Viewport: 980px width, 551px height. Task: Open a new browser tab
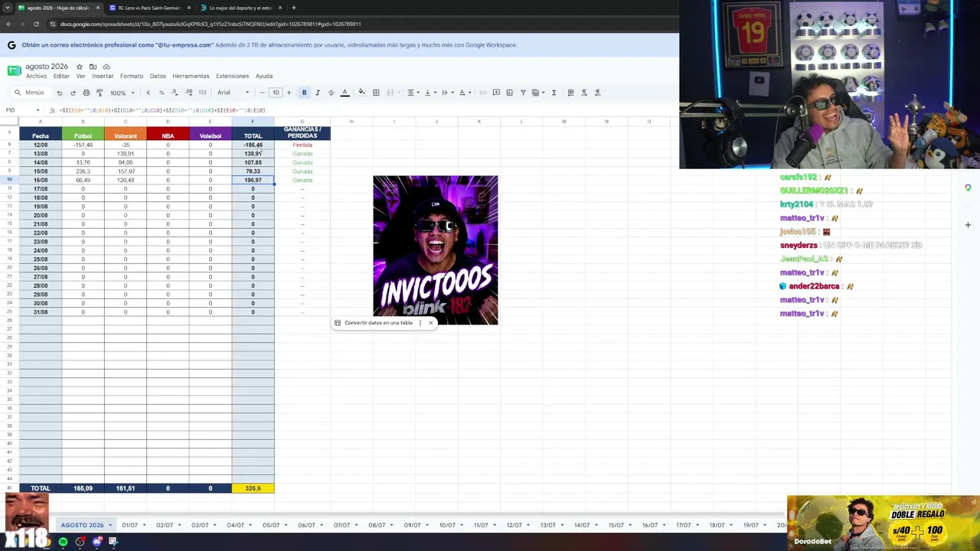click(x=294, y=8)
